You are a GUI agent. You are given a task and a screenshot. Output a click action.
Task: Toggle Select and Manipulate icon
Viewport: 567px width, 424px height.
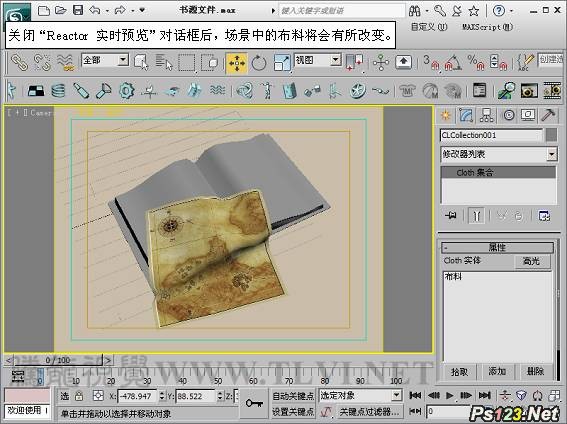[381, 63]
